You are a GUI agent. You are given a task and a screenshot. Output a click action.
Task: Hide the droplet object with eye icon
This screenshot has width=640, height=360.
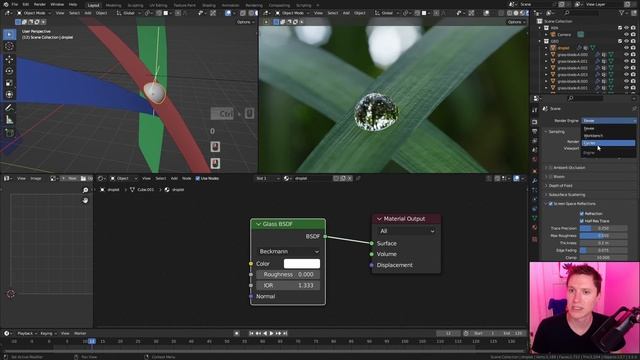point(627,48)
